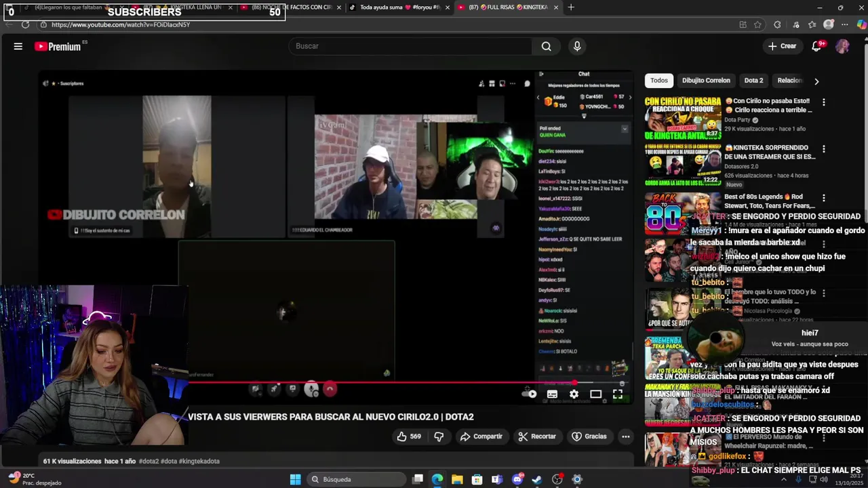868x488 pixels.
Task: Open the YouTube hamburger guide menu
Action: pyautogui.click(x=18, y=46)
